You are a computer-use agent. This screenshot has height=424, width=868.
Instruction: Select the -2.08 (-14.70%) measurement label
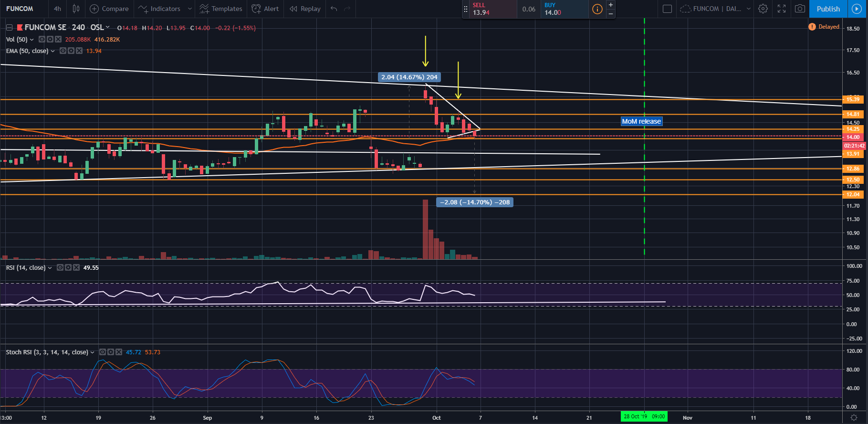(475, 202)
